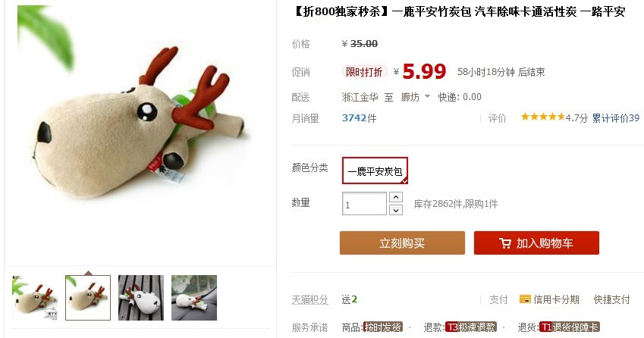
Task: Select the white deer on wooden bench thumbnail
Action: point(141,298)
